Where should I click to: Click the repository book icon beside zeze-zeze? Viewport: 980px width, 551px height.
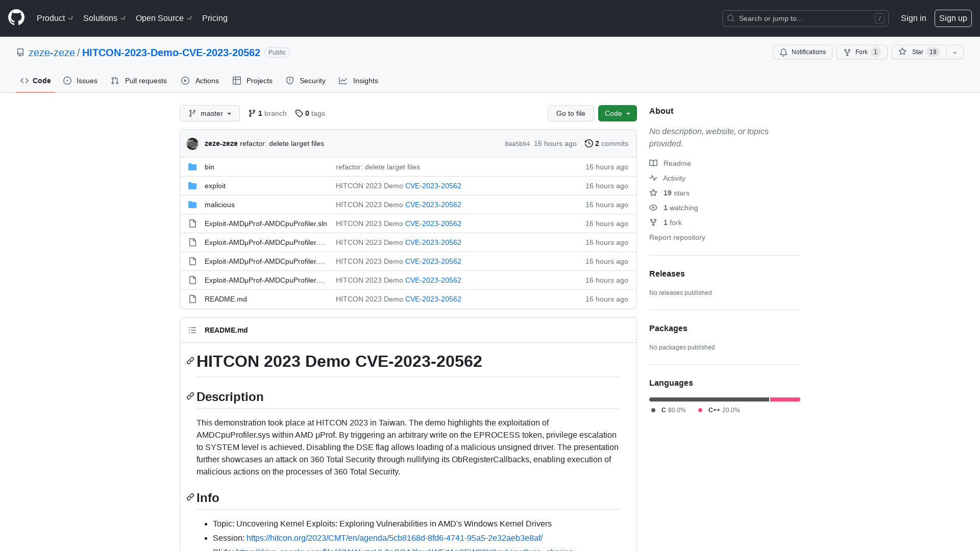click(20, 53)
